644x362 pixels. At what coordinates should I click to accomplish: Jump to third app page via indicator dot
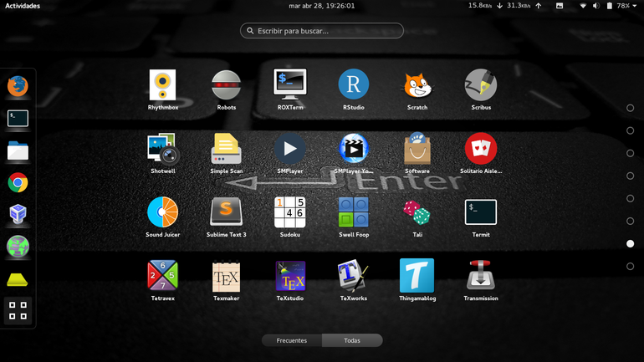[x=630, y=153]
